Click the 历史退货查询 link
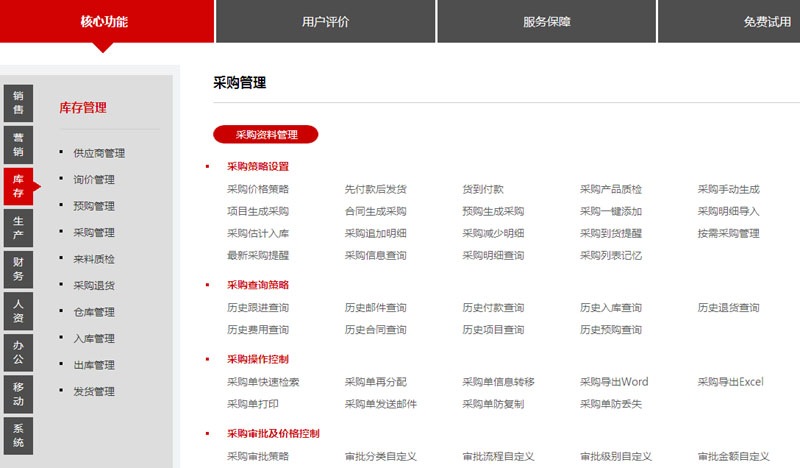 click(728, 308)
